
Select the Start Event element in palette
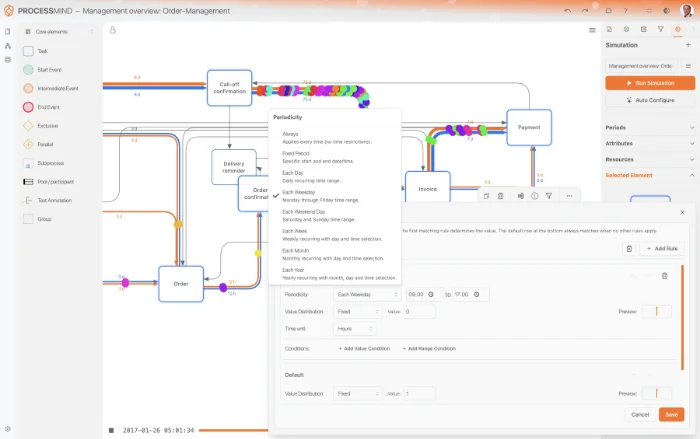click(x=50, y=69)
